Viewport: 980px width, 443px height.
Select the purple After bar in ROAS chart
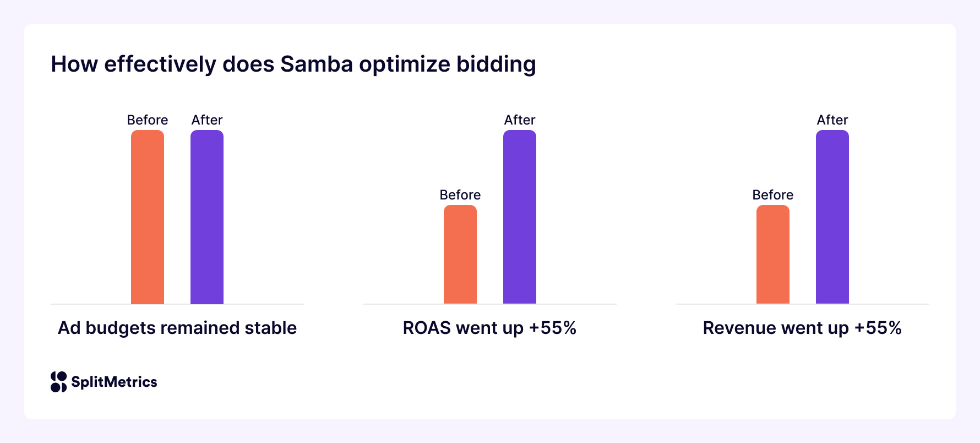(520, 217)
